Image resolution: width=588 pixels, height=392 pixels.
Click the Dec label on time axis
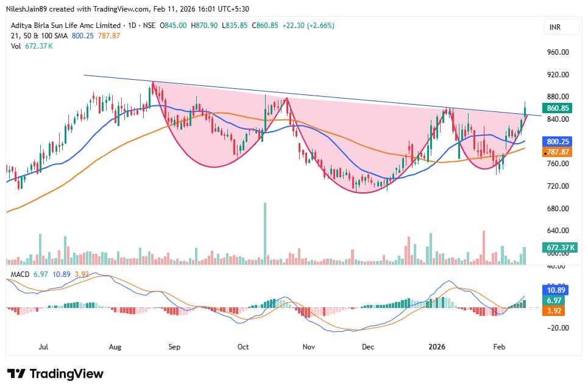(368, 347)
